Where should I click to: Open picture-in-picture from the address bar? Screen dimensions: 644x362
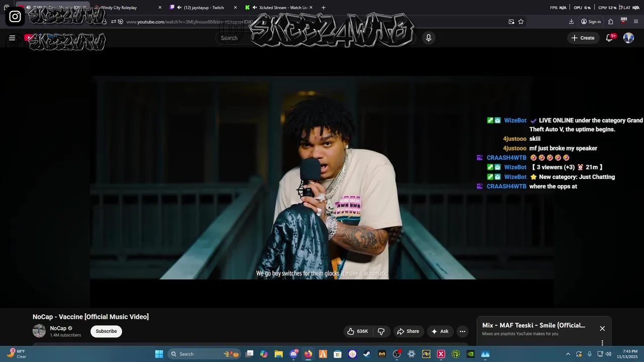click(x=511, y=22)
